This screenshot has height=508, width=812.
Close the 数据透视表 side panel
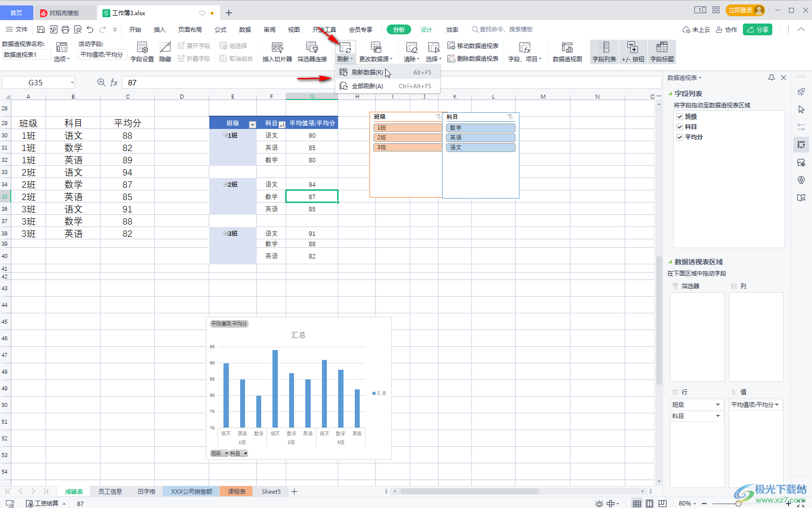[784, 77]
